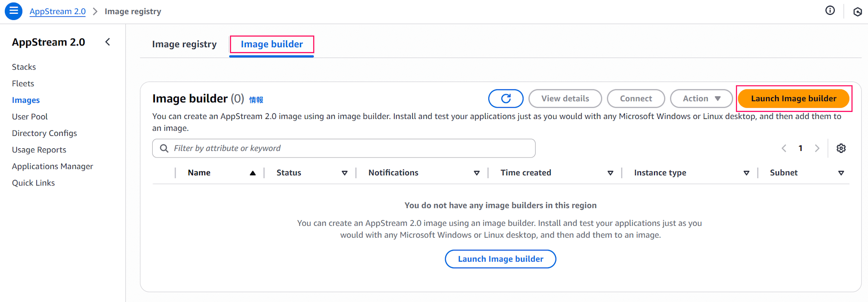
Task: Open User Pool in the sidebar
Action: pyautogui.click(x=30, y=117)
